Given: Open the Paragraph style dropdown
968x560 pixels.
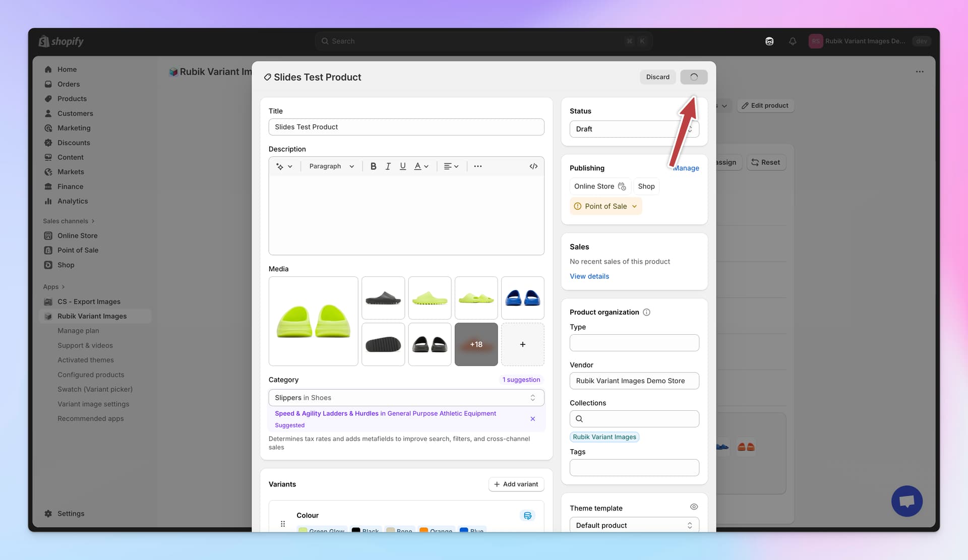Looking at the screenshot, I should point(331,166).
